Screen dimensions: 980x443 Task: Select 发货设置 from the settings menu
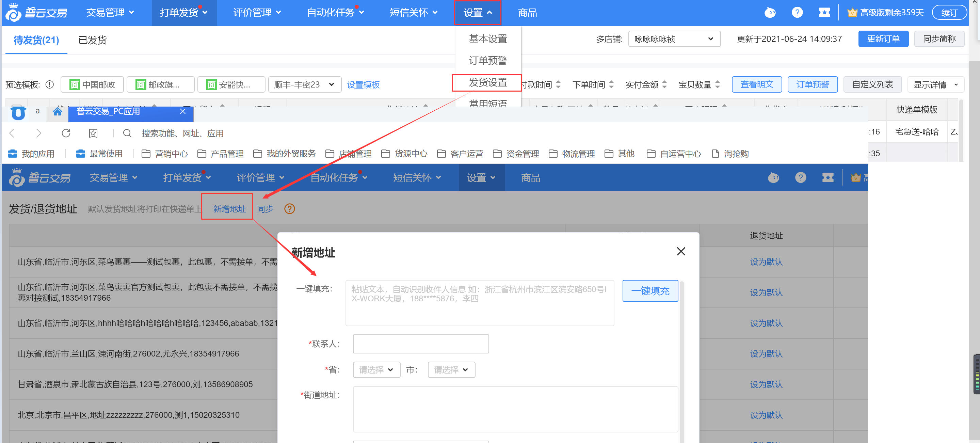(487, 83)
